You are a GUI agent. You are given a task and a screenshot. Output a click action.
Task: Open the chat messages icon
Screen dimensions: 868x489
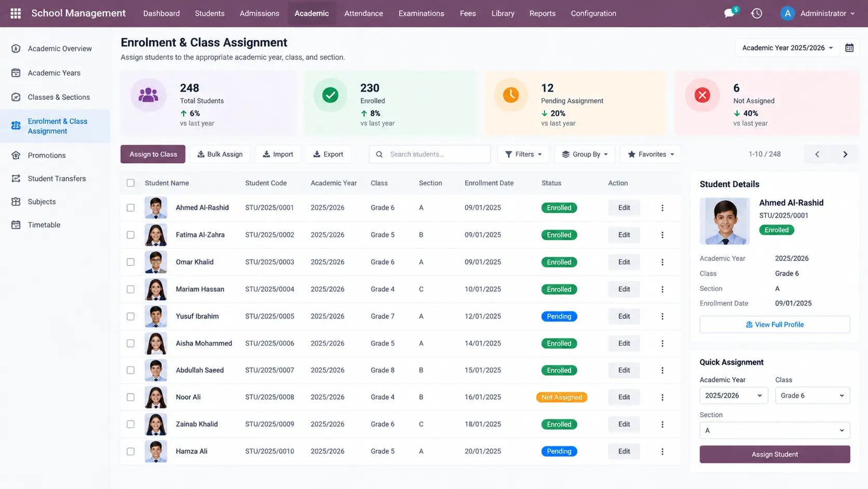tap(730, 13)
